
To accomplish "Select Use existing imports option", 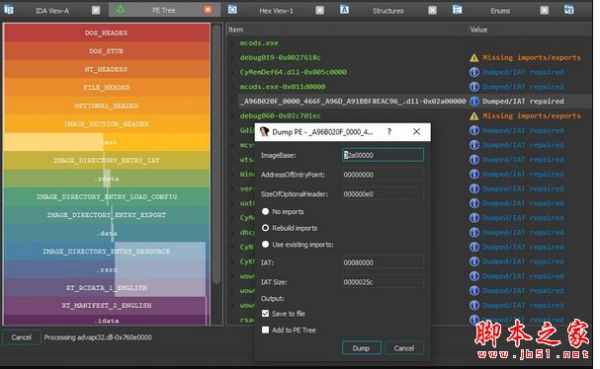I will click(x=265, y=244).
